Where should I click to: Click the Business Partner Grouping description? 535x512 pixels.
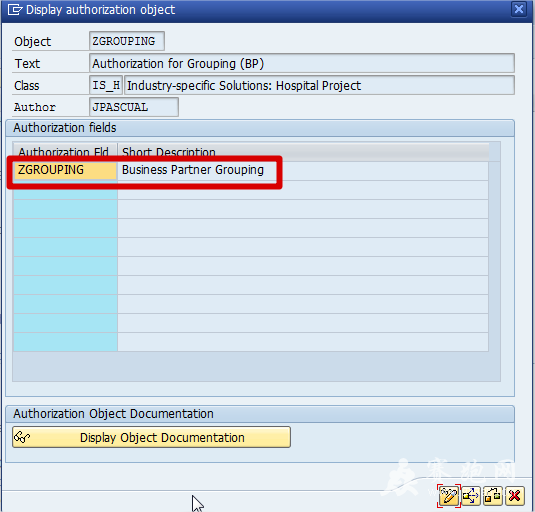pyautogui.click(x=193, y=170)
